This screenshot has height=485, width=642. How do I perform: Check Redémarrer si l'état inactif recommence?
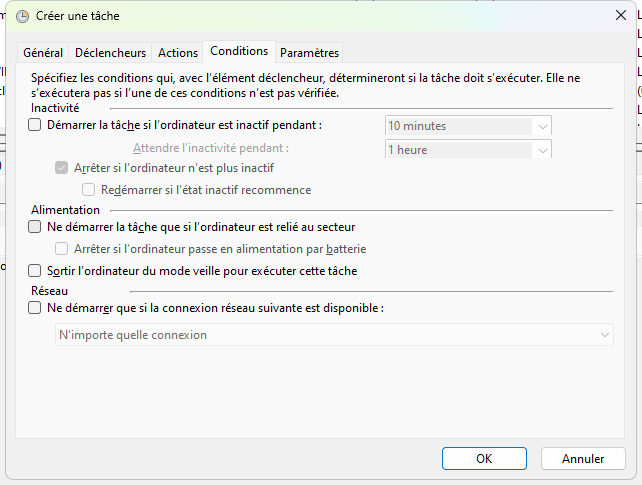click(89, 190)
